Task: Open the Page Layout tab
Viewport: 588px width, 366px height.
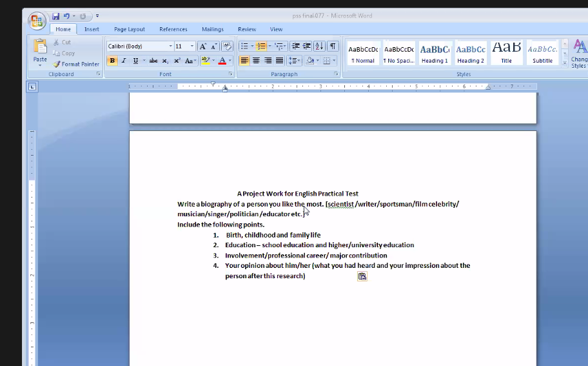Action: (x=130, y=29)
